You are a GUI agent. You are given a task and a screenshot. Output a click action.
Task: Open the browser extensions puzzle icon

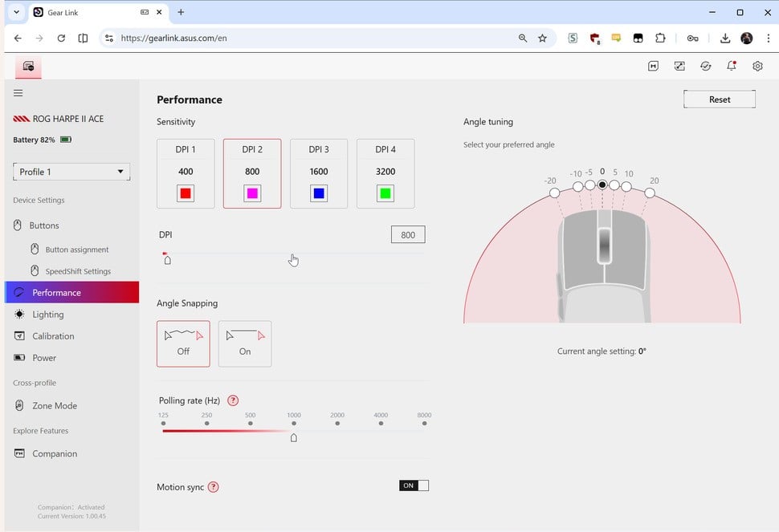point(660,39)
